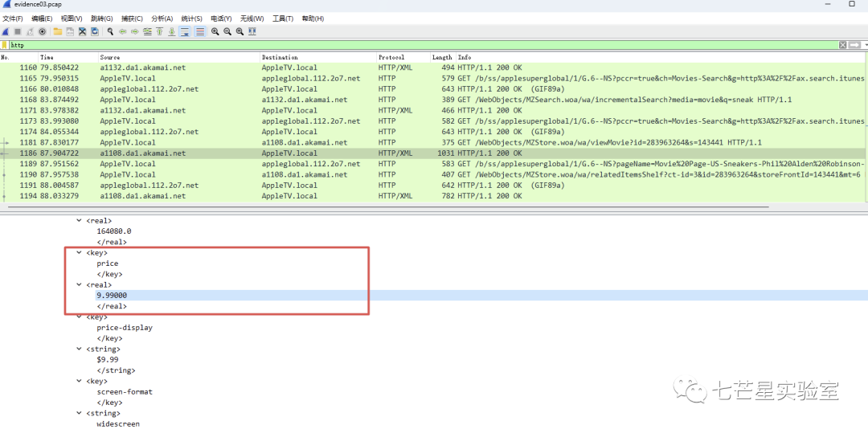Open the display filter history dropdown arrow
Image resolution: width=868 pixels, height=429 pixels.
point(866,45)
